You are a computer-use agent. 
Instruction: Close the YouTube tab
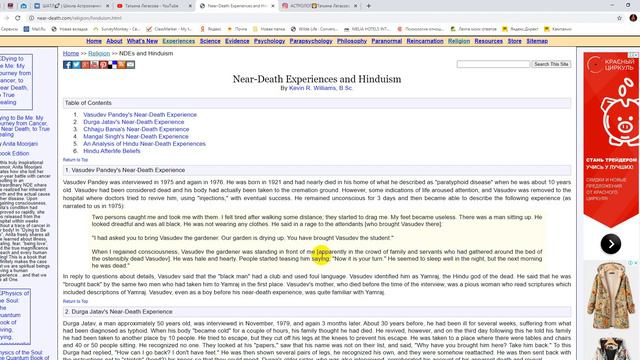pos(190,6)
